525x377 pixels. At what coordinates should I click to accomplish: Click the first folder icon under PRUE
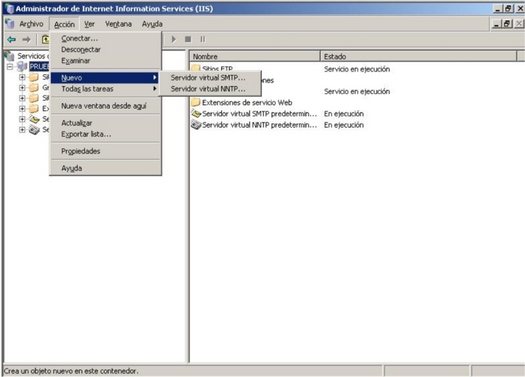pos(34,77)
